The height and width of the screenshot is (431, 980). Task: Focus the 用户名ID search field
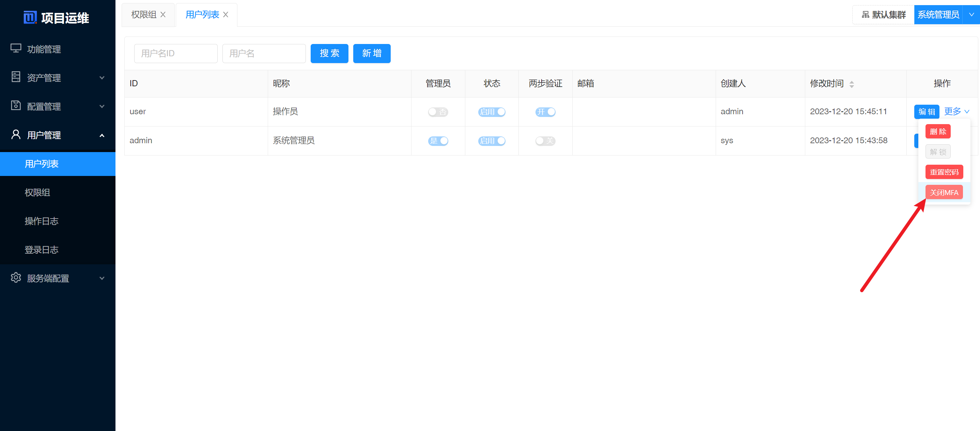pos(175,53)
